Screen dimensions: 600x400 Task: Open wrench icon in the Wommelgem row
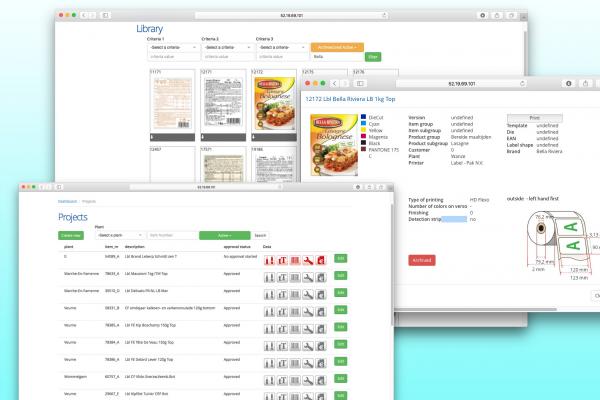[308, 380]
